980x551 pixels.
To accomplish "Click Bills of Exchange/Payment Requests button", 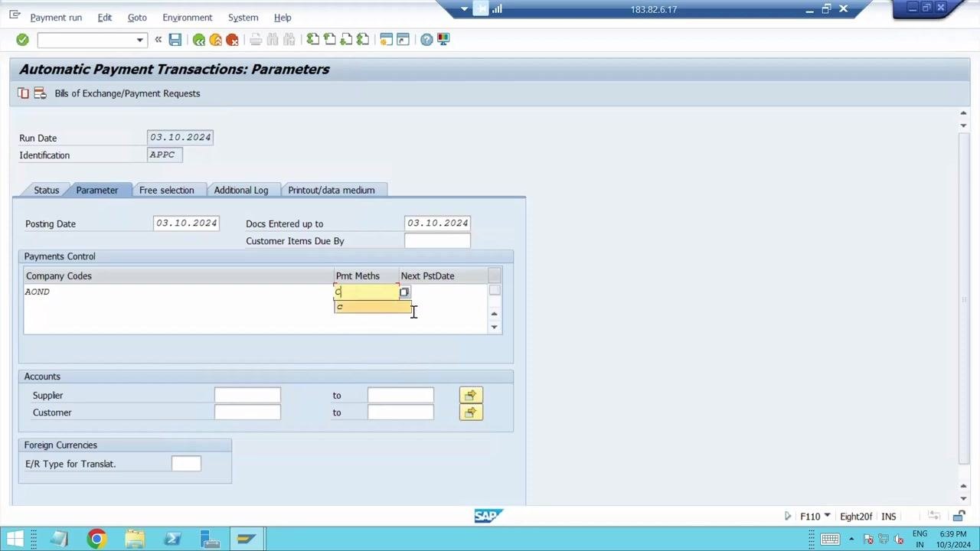I will pyautogui.click(x=127, y=93).
